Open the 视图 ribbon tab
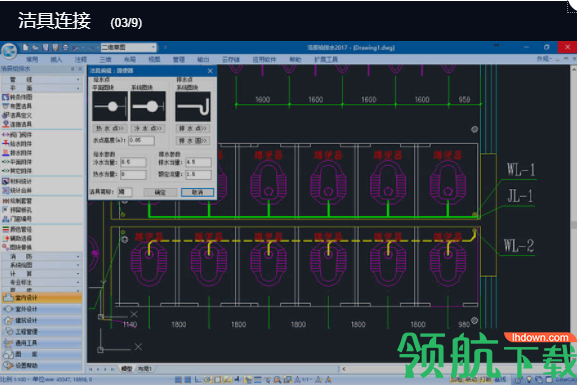577x385 pixels. point(154,59)
